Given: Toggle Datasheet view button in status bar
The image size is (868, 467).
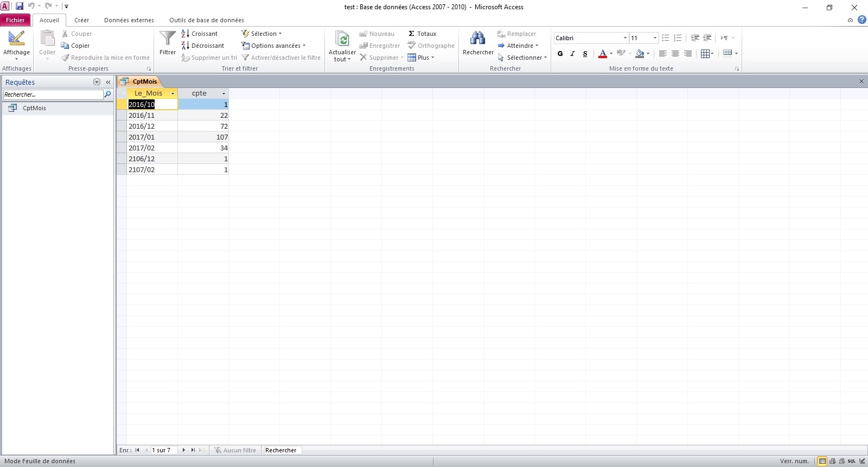Looking at the screenshot, I should click(x=822, y=461).
